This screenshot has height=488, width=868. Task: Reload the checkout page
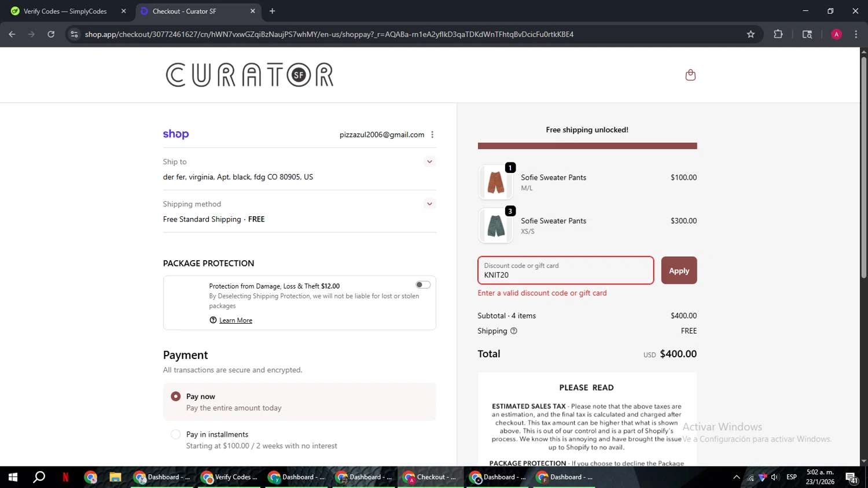point(51,34)
